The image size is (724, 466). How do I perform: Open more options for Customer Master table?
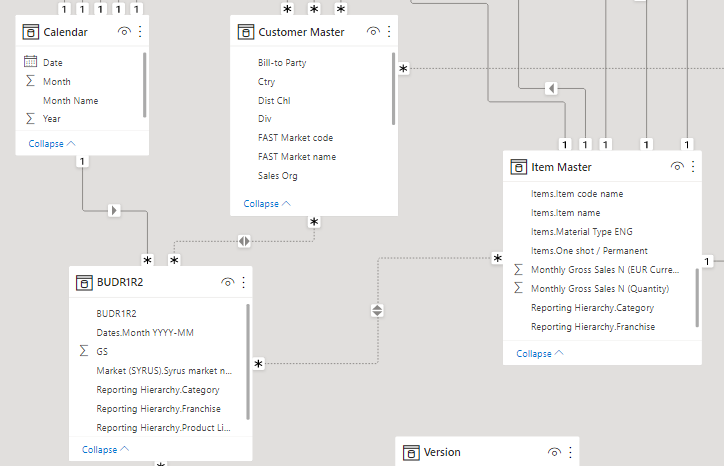coord(389,31)
